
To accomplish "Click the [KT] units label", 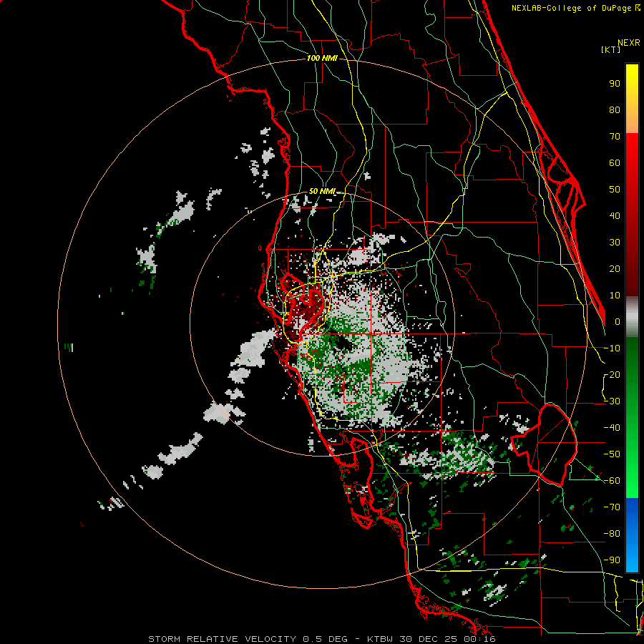I will (x=610, y=49).
